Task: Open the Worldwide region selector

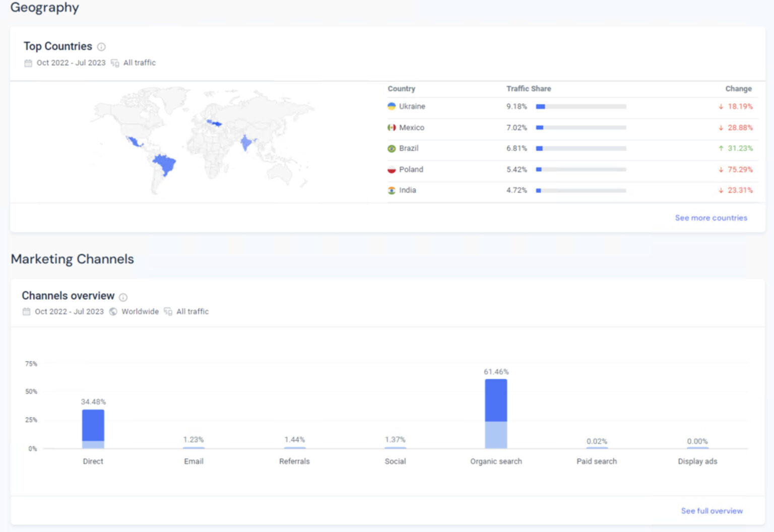Action: (140, 311)
